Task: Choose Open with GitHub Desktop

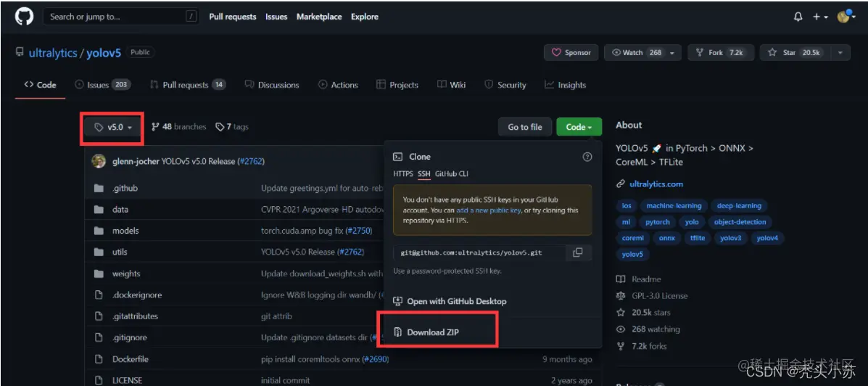Action: 450,301
